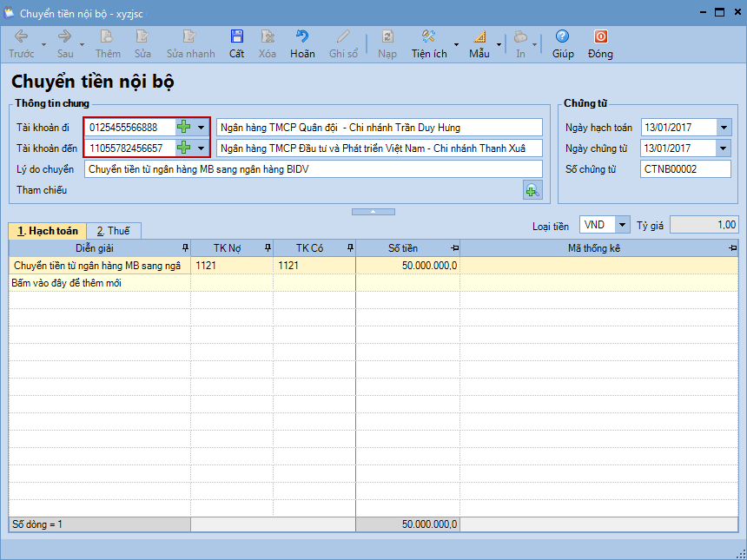Viewport: 747px width, 560px height.
Task: Expand the Tài khoản đến dropdown
Action: pos(202,148)
